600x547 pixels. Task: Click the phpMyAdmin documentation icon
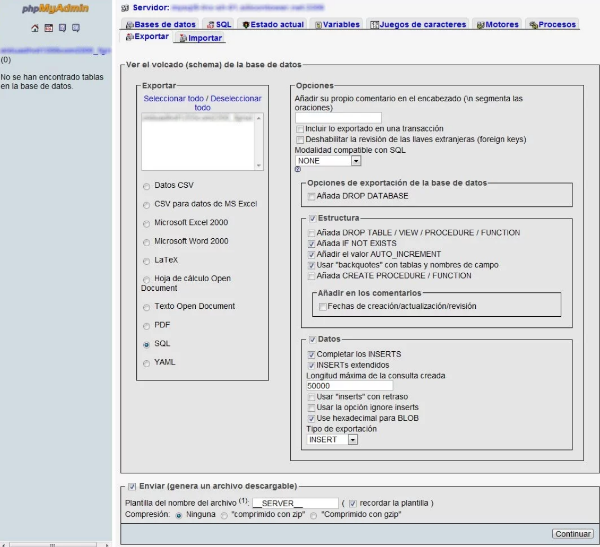pos(62,28)
